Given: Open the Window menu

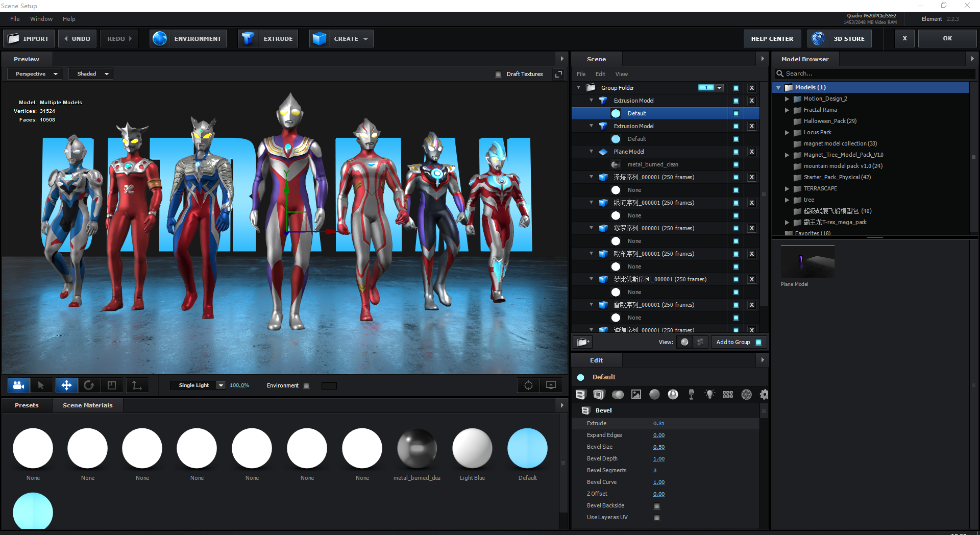Looking at the screenshot, I should 41,19.
